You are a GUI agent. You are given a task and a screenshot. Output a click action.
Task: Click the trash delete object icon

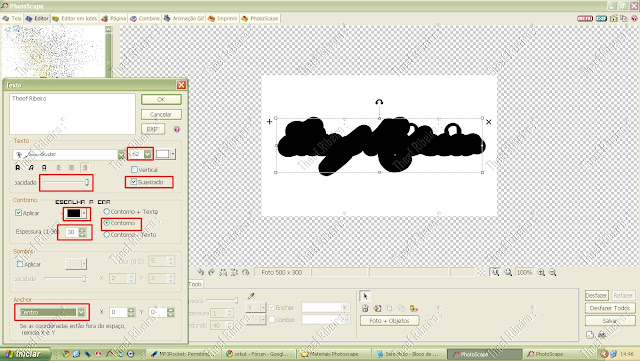point(365,308)
